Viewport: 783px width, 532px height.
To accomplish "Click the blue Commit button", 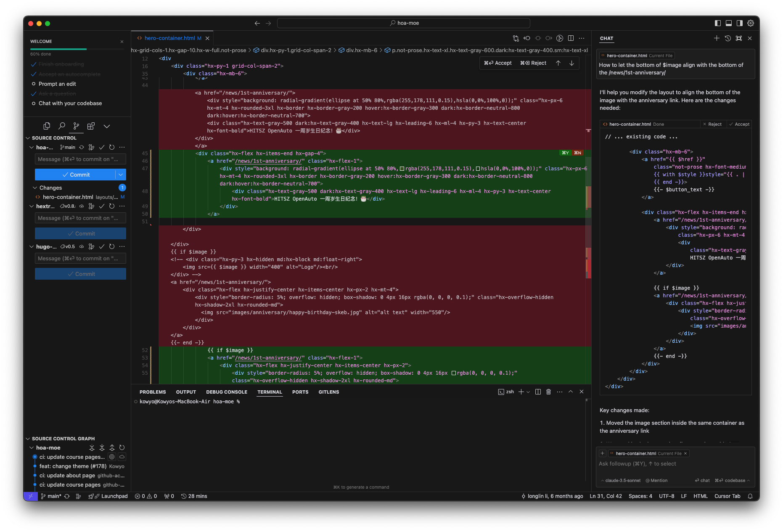I will pyautogui.click(x=76, y=175).
